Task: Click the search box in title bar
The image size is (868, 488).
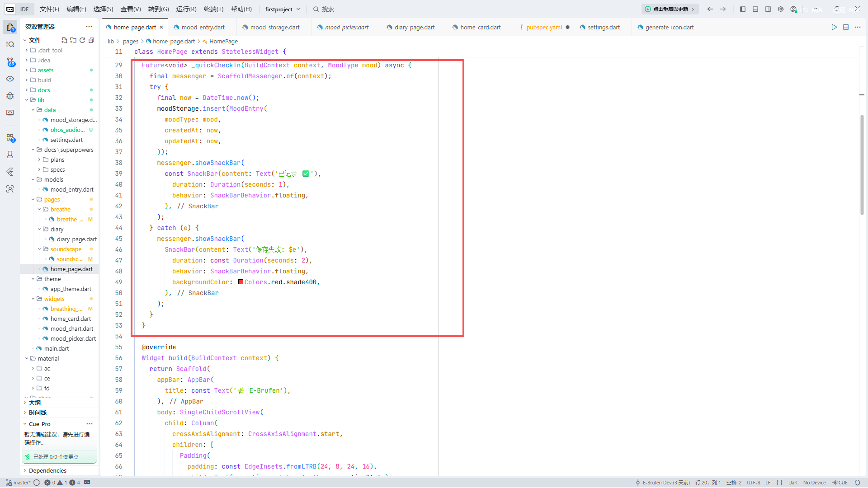Action: 324,9
